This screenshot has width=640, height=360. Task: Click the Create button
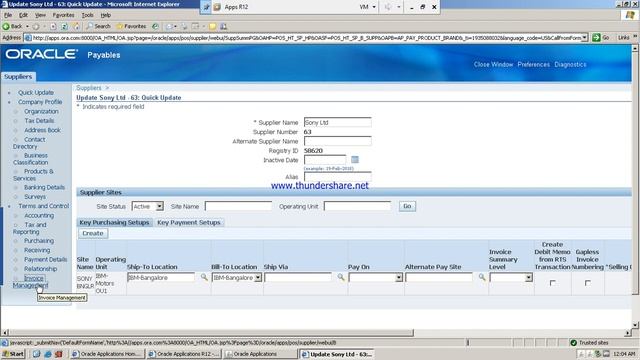tap(93, 233)
